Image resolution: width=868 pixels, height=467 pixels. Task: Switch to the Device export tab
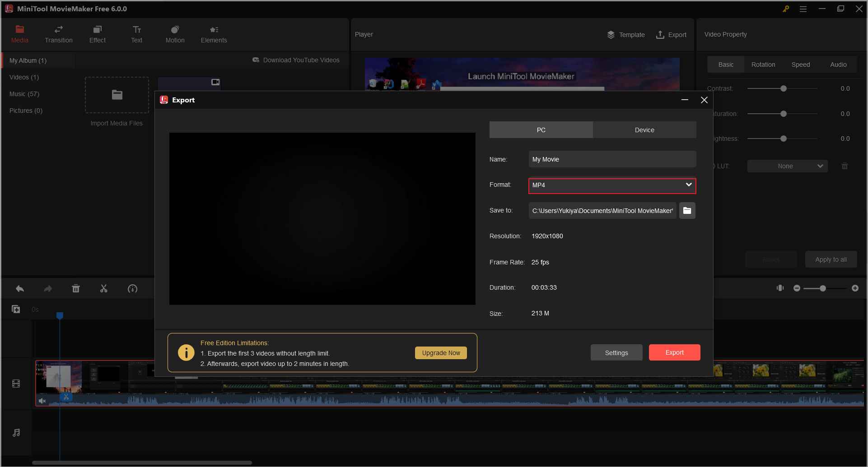(644, 130)
